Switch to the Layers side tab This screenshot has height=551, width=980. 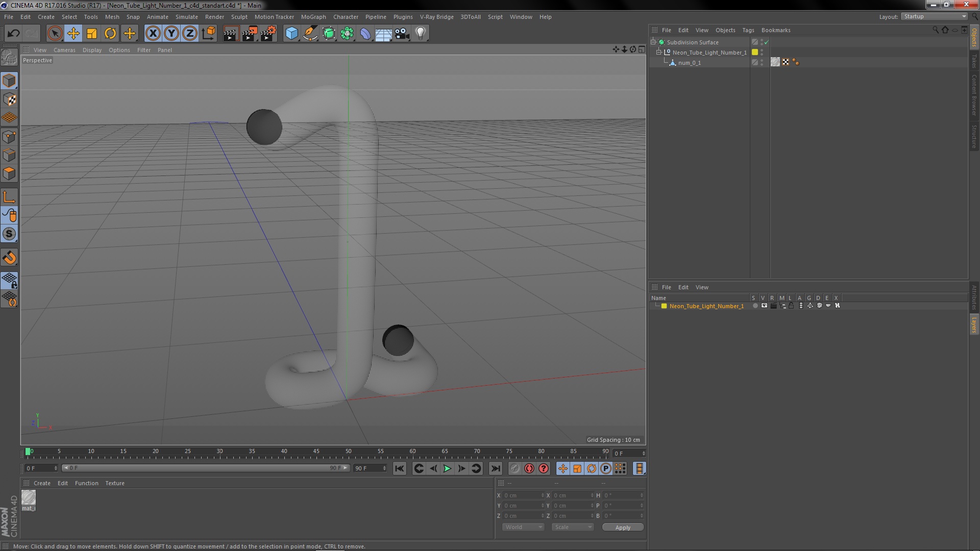click(x=974, y=324)
